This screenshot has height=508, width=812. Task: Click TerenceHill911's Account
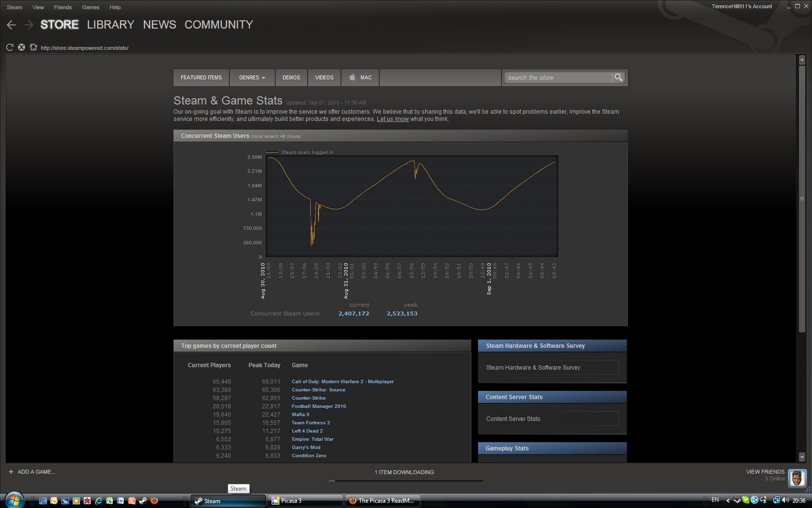tap(741, 6)
